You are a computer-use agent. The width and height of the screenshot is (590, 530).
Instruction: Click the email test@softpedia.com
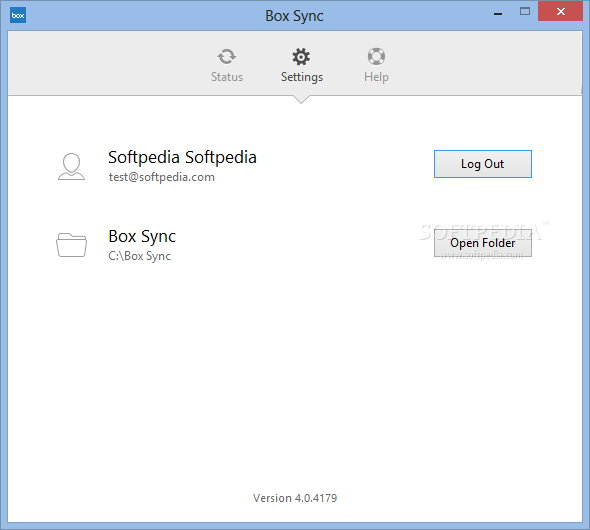162,177
